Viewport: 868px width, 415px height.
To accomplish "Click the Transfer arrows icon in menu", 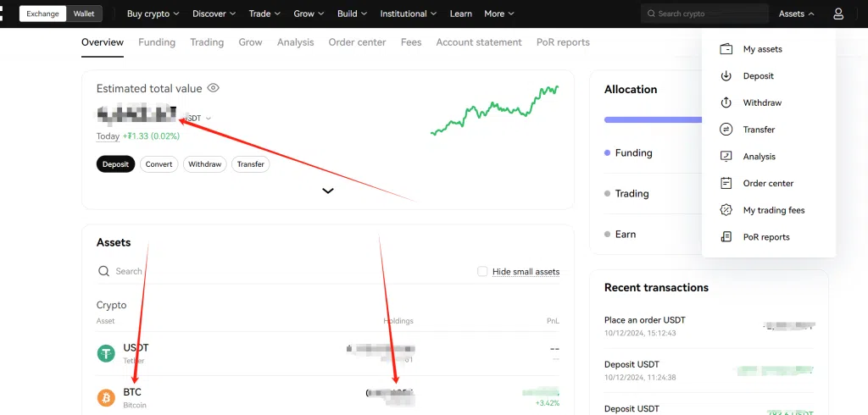I will tap(726, 130).
